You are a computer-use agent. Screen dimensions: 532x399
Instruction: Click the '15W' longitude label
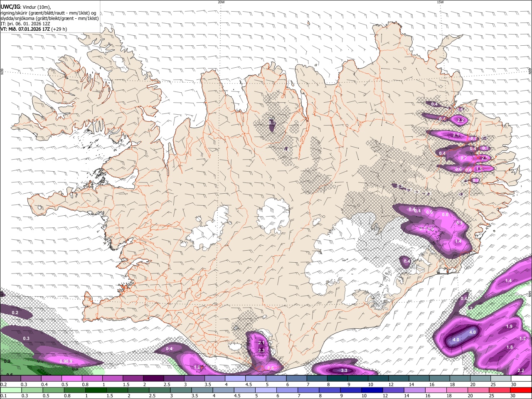(440, 2)
